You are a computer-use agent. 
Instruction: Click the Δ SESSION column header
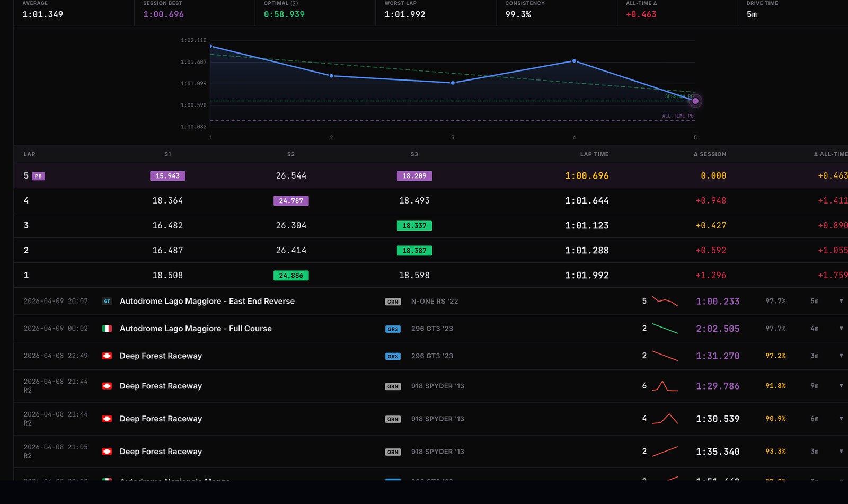pyautogui.click(x=710, y=154)
